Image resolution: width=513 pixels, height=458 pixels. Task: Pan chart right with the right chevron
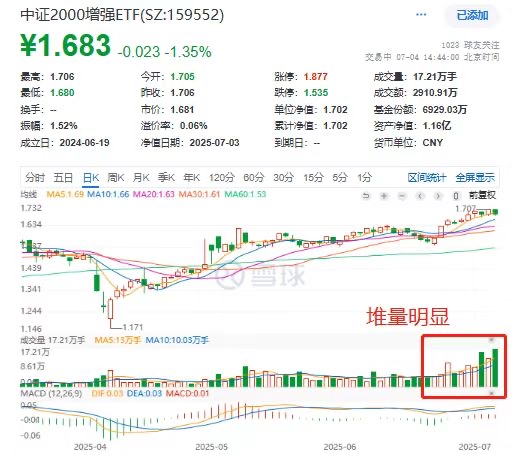(x=438, y=196)
